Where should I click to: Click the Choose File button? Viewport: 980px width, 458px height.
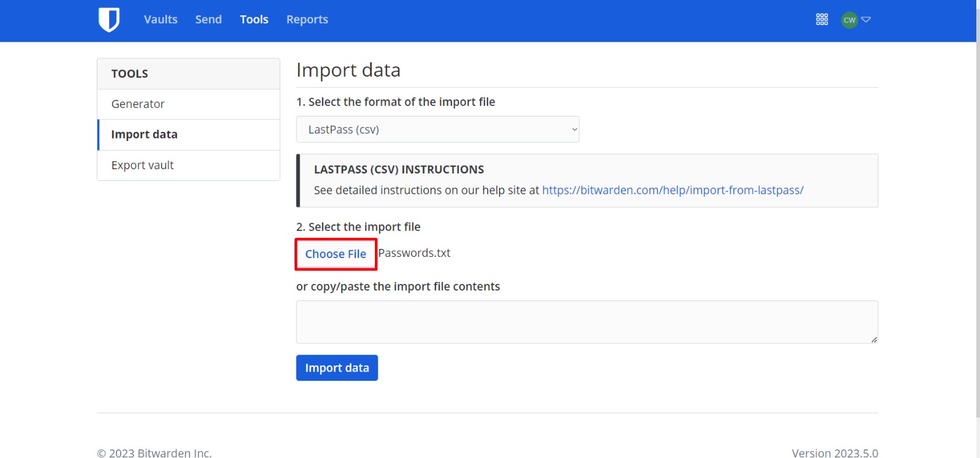pos(336,254)
